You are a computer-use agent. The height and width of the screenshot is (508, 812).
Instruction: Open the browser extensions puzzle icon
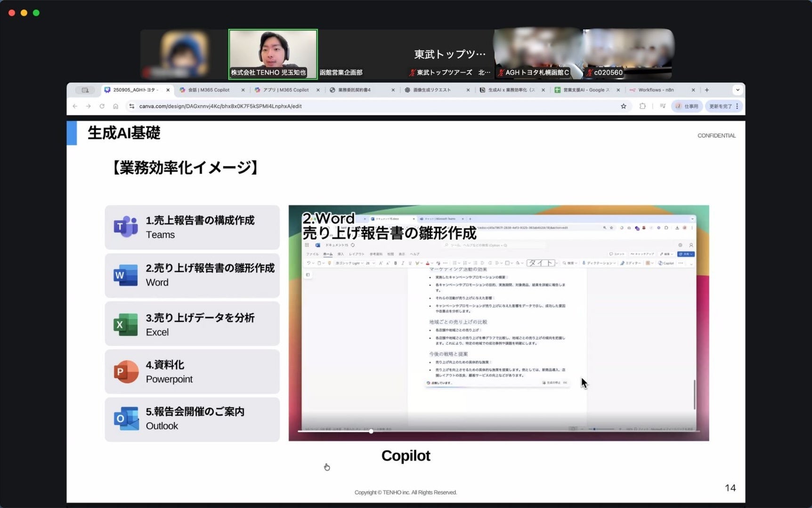642,106
